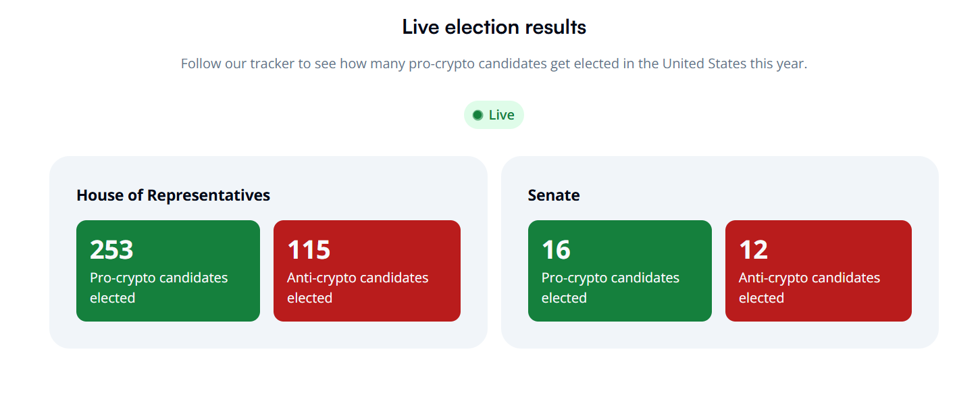Click the House of Representatives heading

174,195
